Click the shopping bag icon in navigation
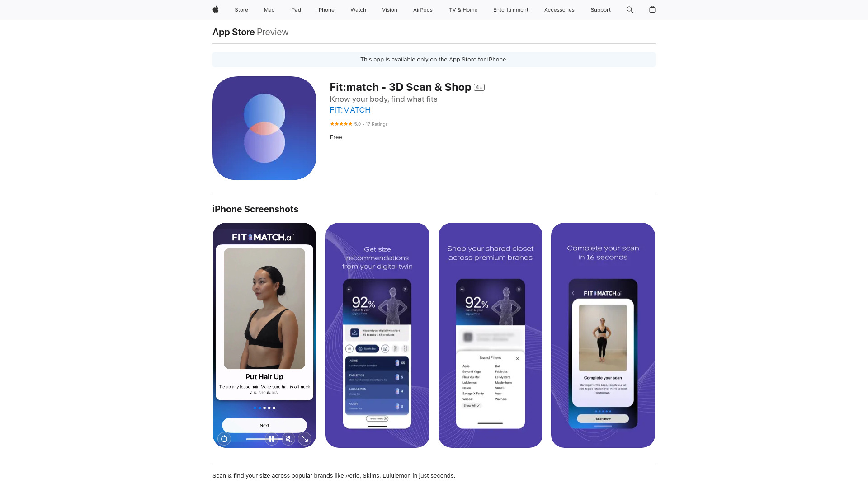Screen dimensions: 868x488 [651, 9]
